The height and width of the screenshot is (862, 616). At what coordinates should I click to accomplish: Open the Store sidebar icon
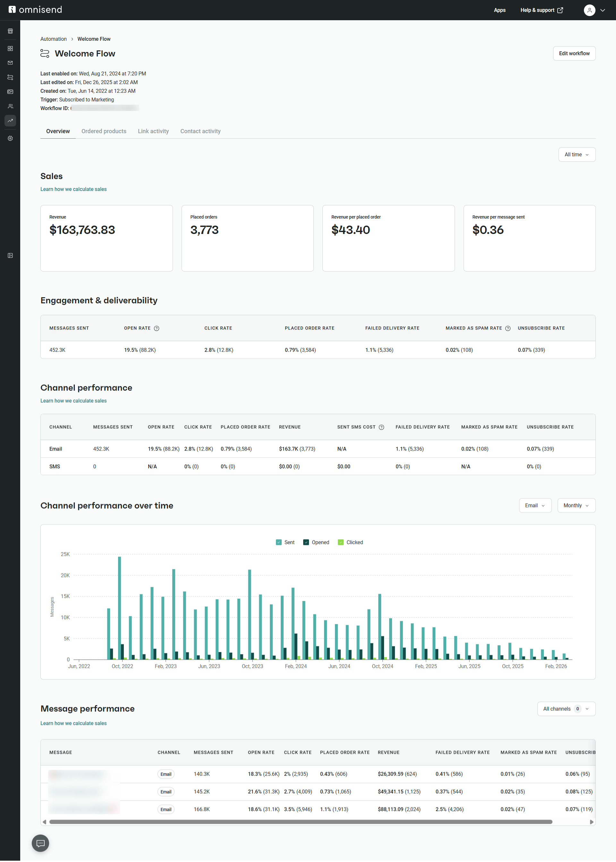coord(10,31)
